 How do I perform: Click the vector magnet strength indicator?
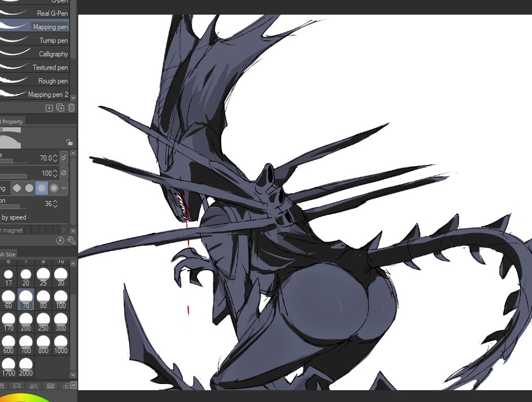pyautogui.click(x=41, y=230)
